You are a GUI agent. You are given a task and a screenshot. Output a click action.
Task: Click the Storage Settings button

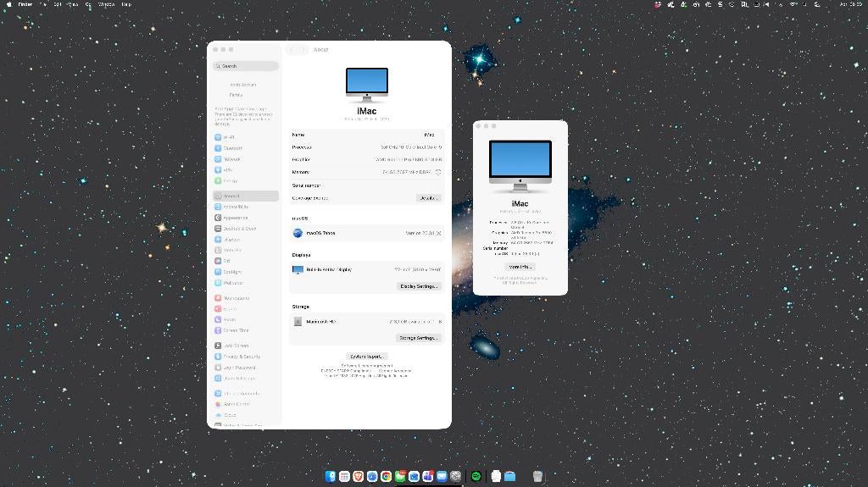[419, 338]
